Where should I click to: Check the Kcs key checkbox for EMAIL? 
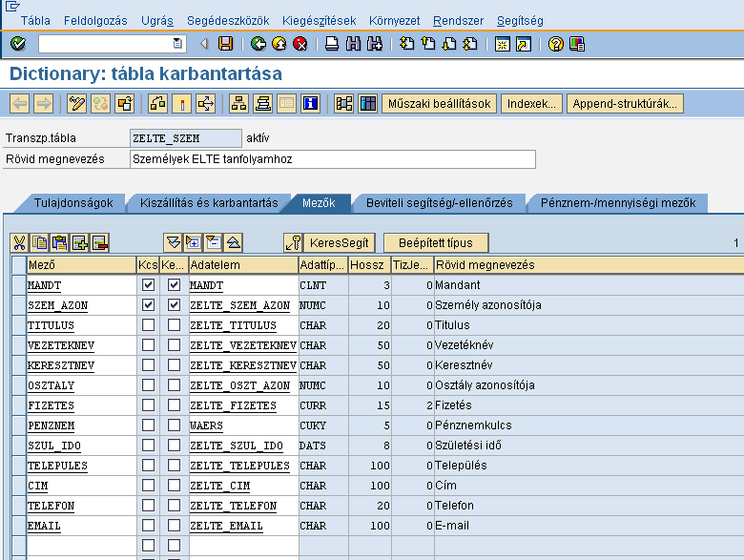click(x=149, y=526)
